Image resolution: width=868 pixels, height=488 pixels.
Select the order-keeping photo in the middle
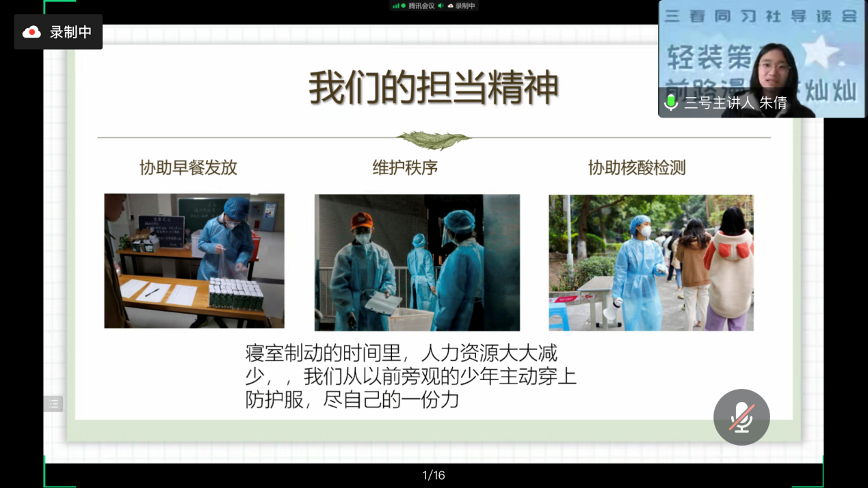click(x=417, y=262)
